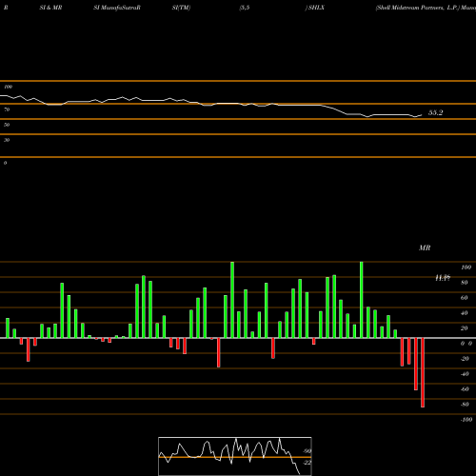Click the '20' label on MR axis

point(465,328)
